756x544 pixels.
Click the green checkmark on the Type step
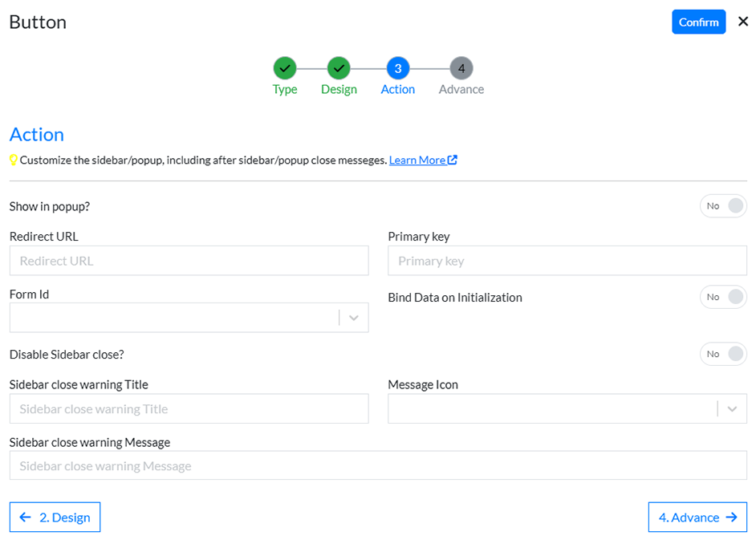[x=284, y=68]
